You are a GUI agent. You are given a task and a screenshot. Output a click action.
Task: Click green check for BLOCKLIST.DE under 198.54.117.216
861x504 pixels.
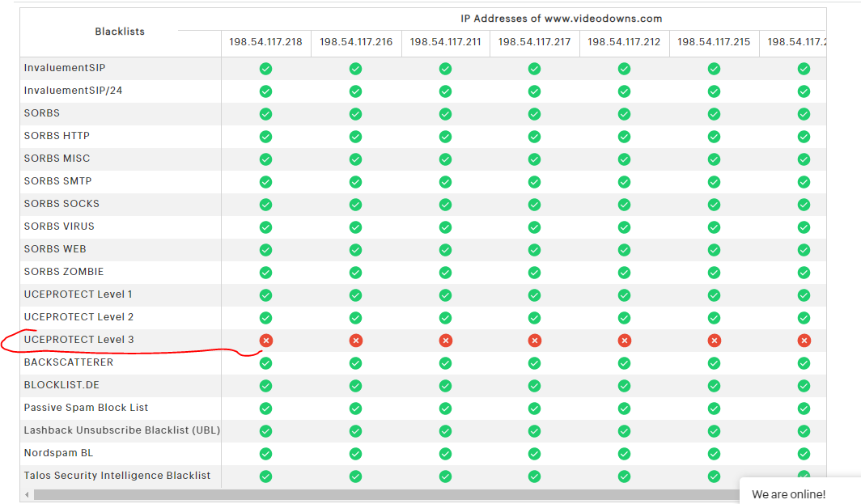pyautogui.click(x=356, y=386)
